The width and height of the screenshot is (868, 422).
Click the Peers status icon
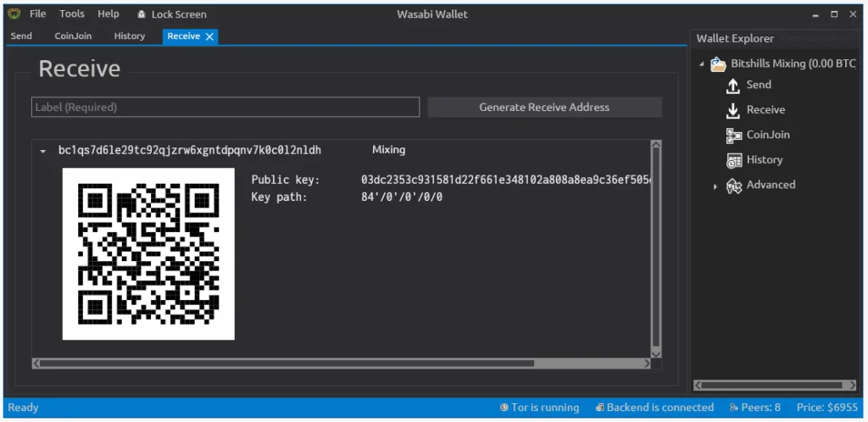pyautogui.click(x=733, y=408)
